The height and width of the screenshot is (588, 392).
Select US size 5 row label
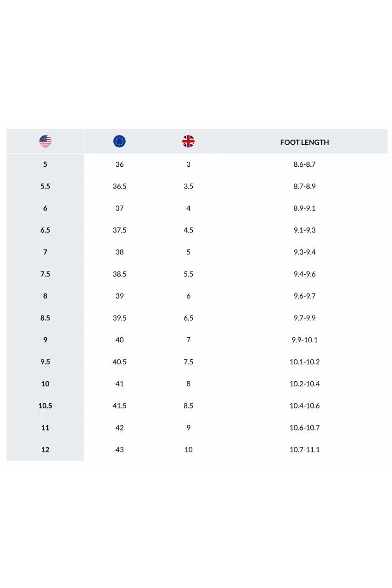click(x=45, y=164)
